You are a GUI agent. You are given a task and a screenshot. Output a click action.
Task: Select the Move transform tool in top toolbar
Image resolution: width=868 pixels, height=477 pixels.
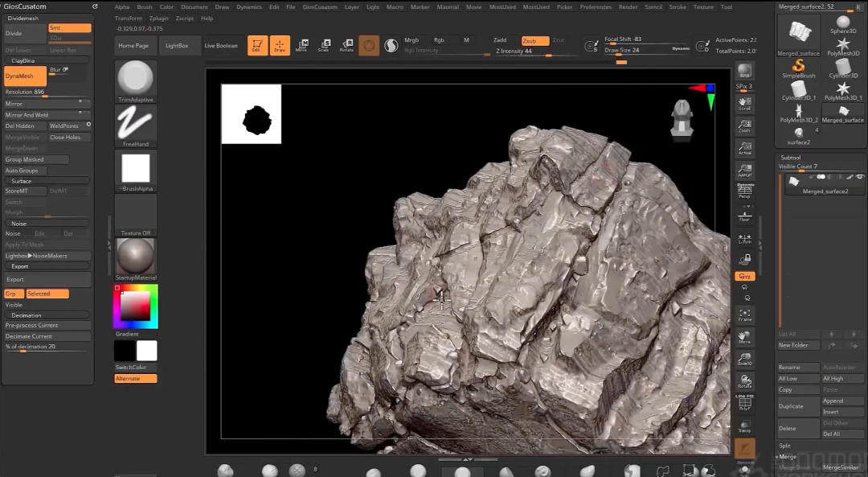pyautogui.click(x=301, y=46)
